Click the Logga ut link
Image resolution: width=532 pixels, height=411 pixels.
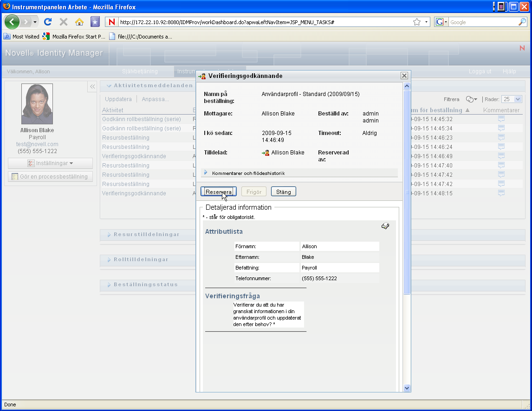point(480,71)
